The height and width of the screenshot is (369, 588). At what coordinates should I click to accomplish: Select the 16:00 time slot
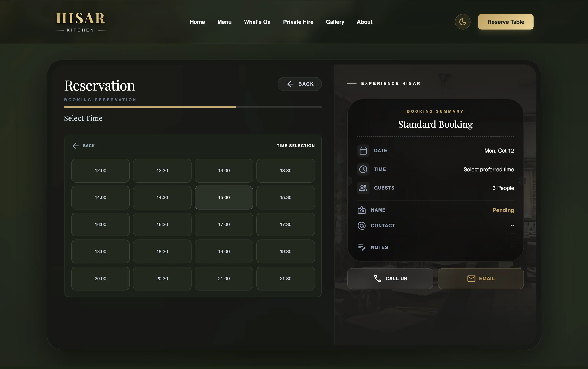point(100,224)
